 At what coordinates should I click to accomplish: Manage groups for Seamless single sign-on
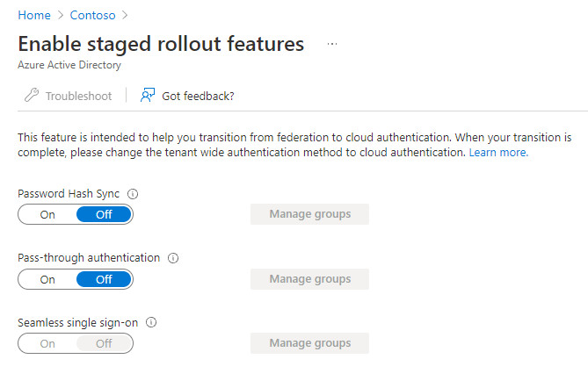[309, 343]
